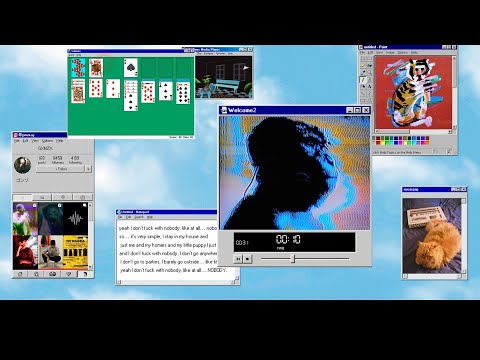
Task: Expand the dropdown arrow beside Follow
Action: 88,169
